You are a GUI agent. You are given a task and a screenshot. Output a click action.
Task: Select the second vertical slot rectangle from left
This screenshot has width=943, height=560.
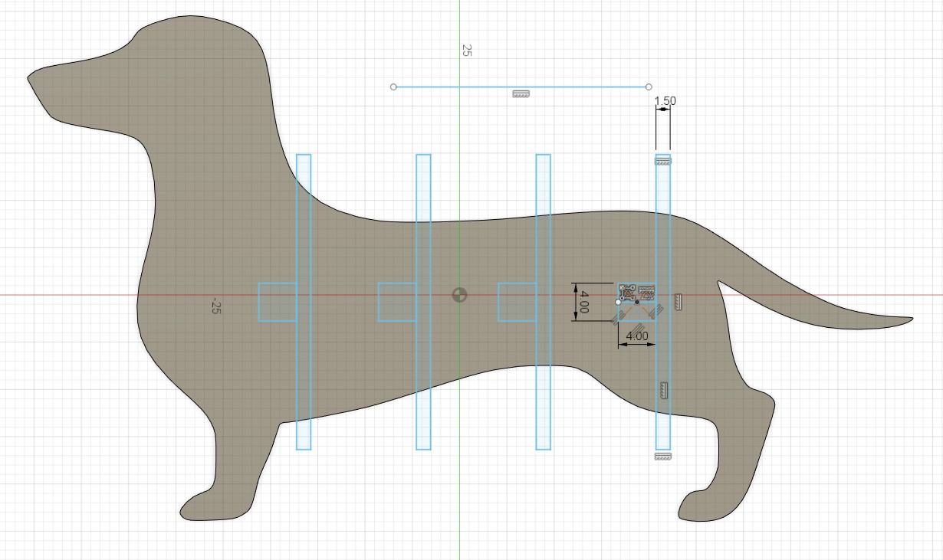[x=423, y=302]
